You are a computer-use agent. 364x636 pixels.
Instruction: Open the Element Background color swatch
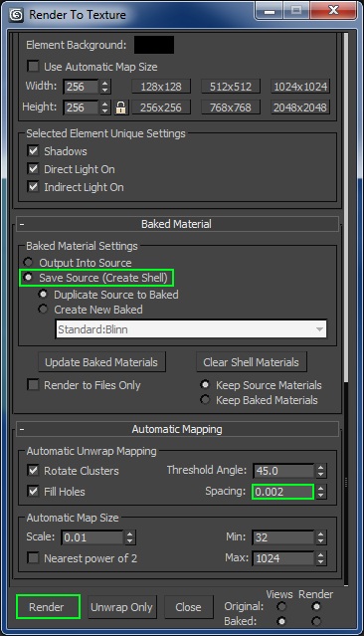coord(154,45)
